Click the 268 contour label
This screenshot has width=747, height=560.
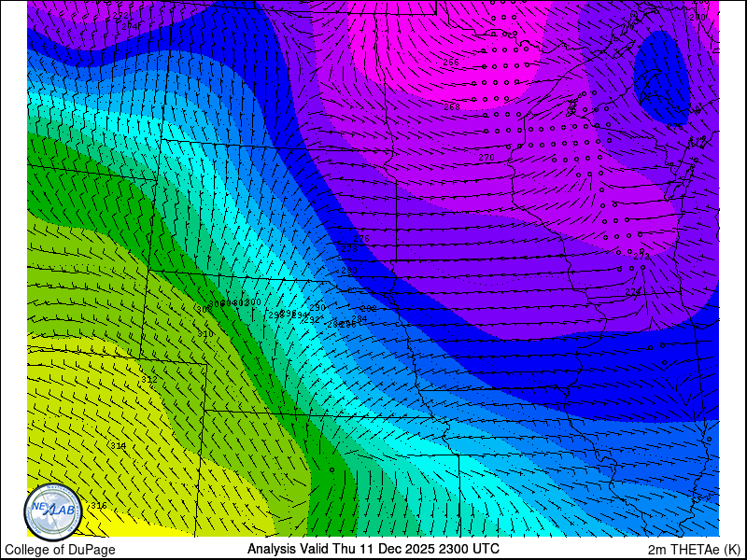pyautogui.click(x=452, y=106)
